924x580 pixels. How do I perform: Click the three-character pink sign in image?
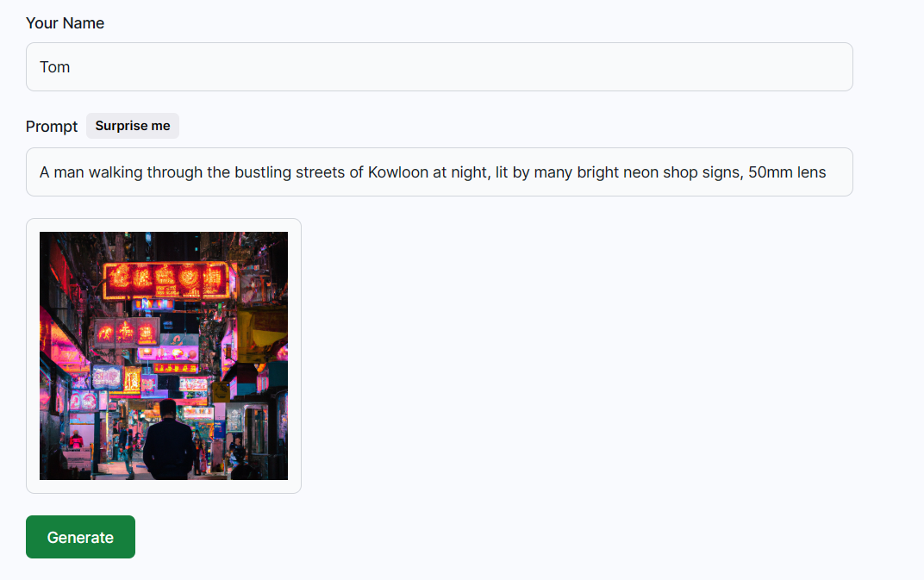click(x=126, y=333)
